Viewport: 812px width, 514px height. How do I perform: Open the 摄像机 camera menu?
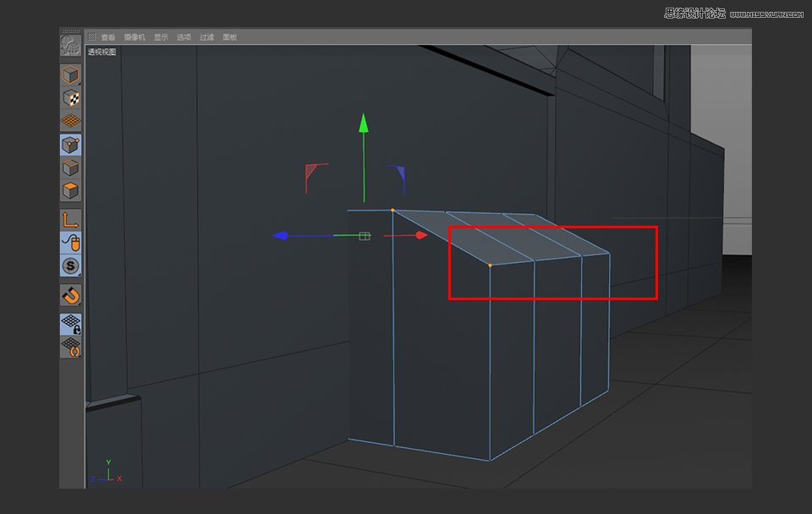(133, 36)
